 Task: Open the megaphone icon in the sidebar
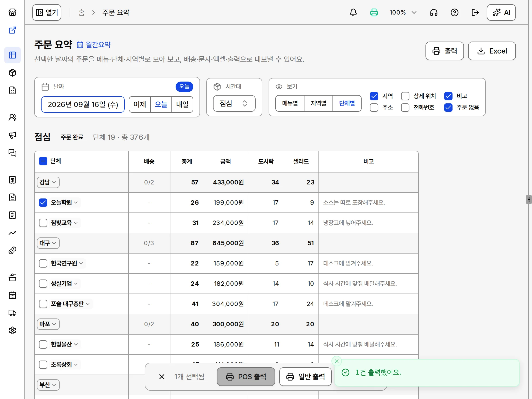click(x=12, y=135)
